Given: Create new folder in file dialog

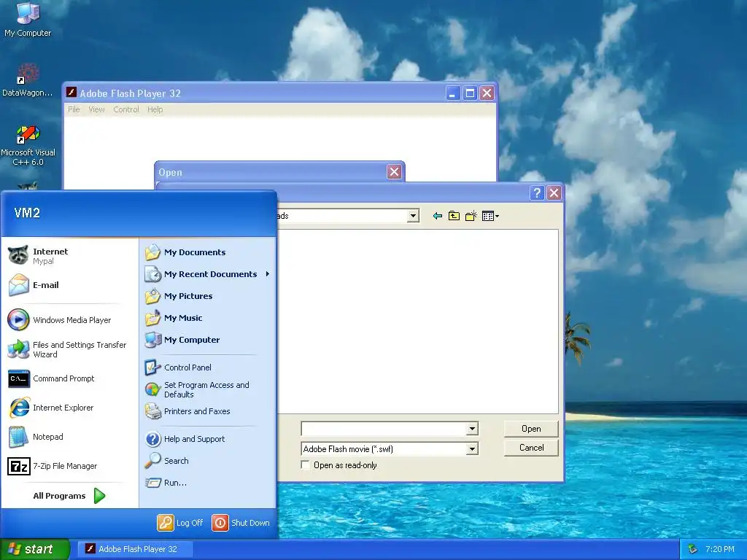Looking at the screenshot, I should (x=471, y=216).
